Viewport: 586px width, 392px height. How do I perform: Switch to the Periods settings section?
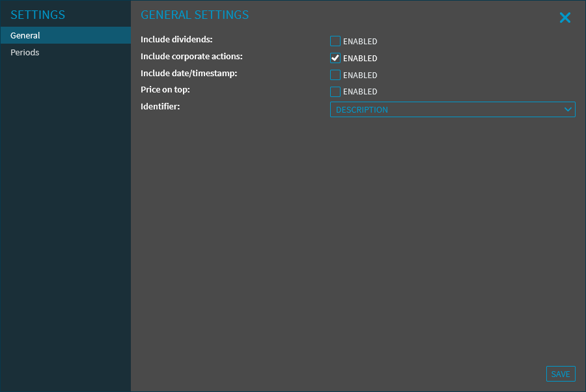(25, 52)
